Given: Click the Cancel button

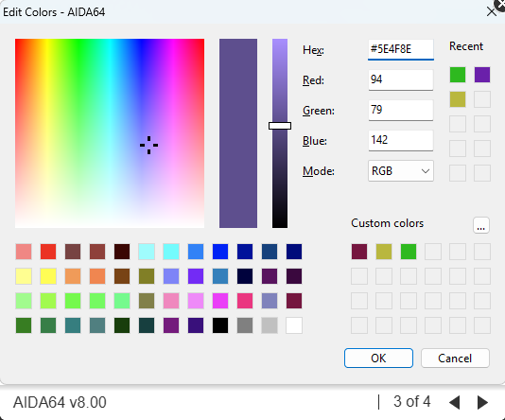Looking at the screenshot, I should [455, 358].
